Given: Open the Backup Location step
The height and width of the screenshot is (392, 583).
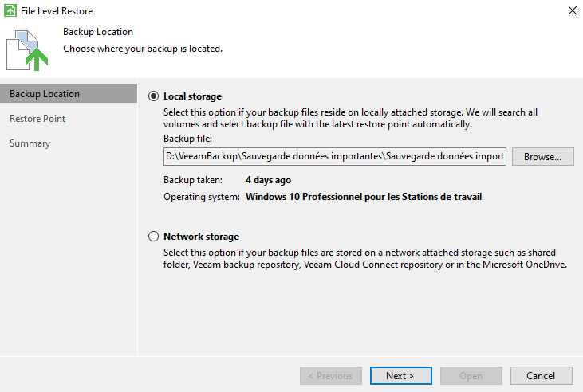Looking at the screenshot, I should pyautogui.click(x=69, y=94).
